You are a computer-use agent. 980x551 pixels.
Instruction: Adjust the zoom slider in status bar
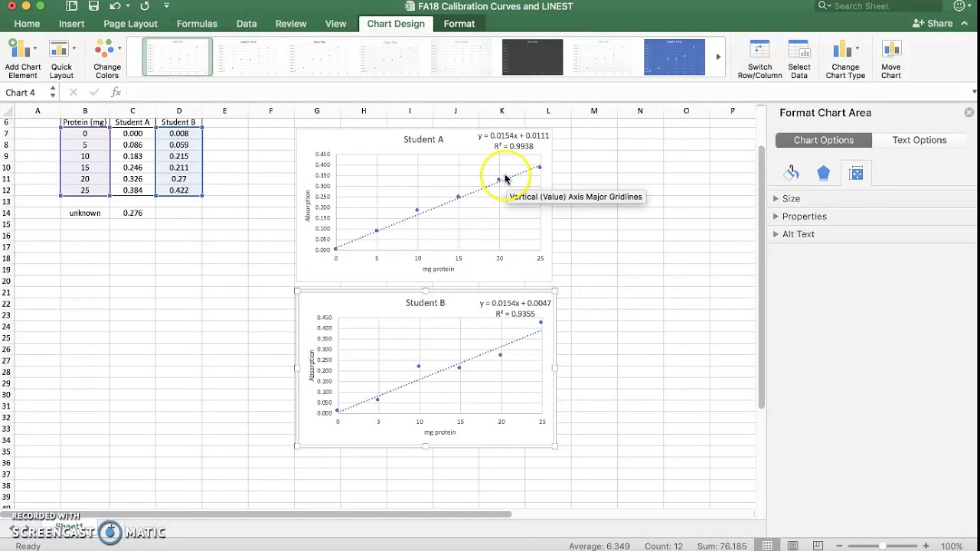(883, 546)
